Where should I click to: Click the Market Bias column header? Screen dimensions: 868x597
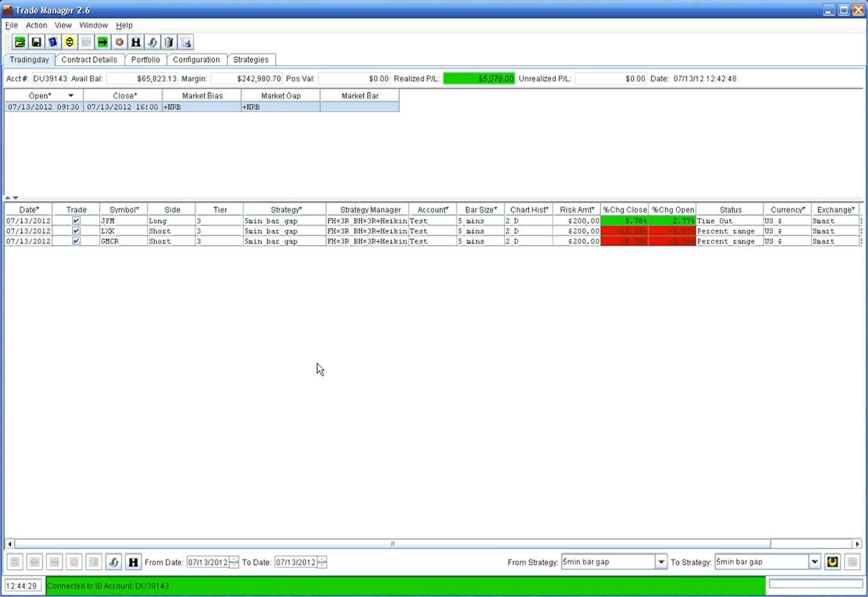click(x=202, y=96)
